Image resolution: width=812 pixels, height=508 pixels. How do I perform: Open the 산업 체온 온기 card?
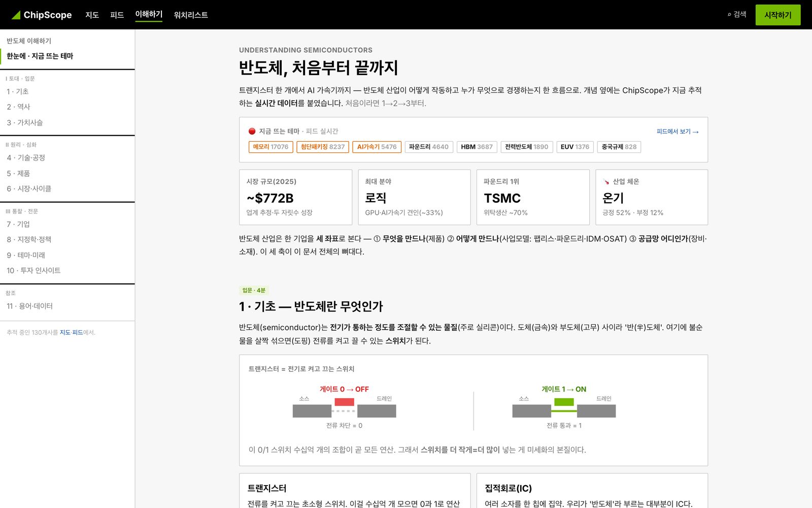(652, 197)
